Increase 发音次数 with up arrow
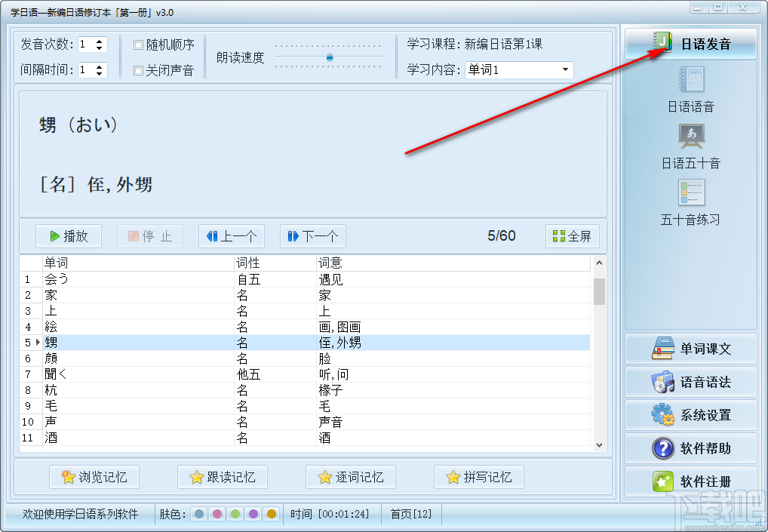Image resolution: width=768 pixels, height=532 pixels. (100, 42)
